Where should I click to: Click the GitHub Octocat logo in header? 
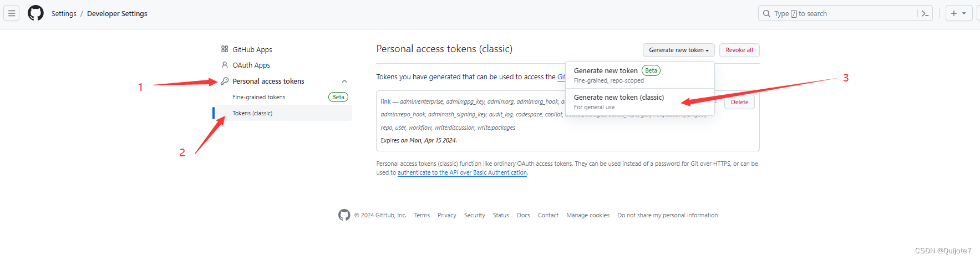pos(35,13)
